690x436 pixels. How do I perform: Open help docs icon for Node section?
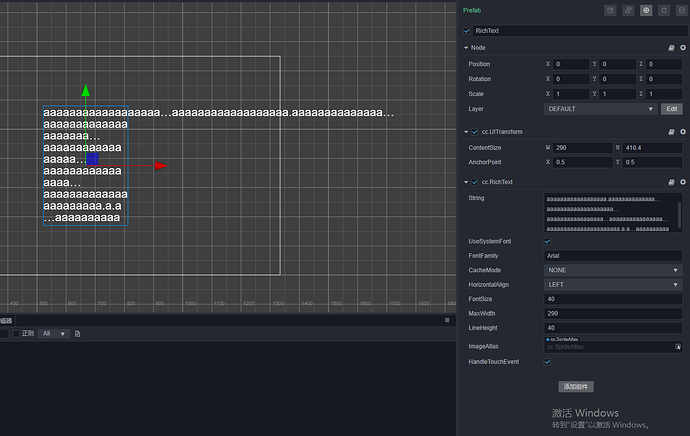point(671,48)
